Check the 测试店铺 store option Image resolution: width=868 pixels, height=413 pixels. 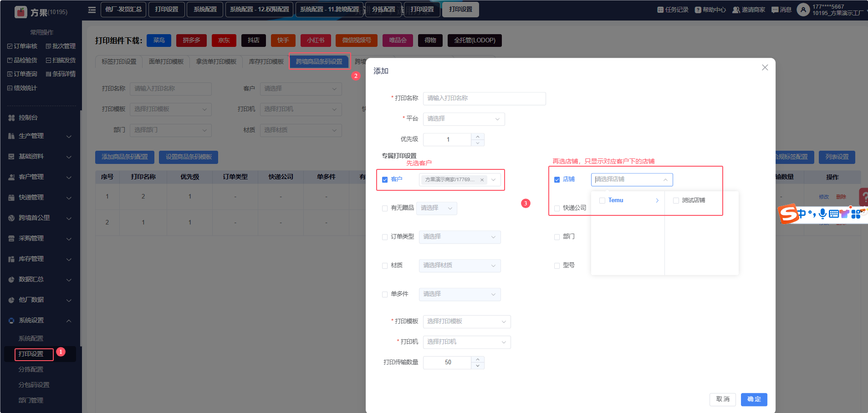click(676, 201)
